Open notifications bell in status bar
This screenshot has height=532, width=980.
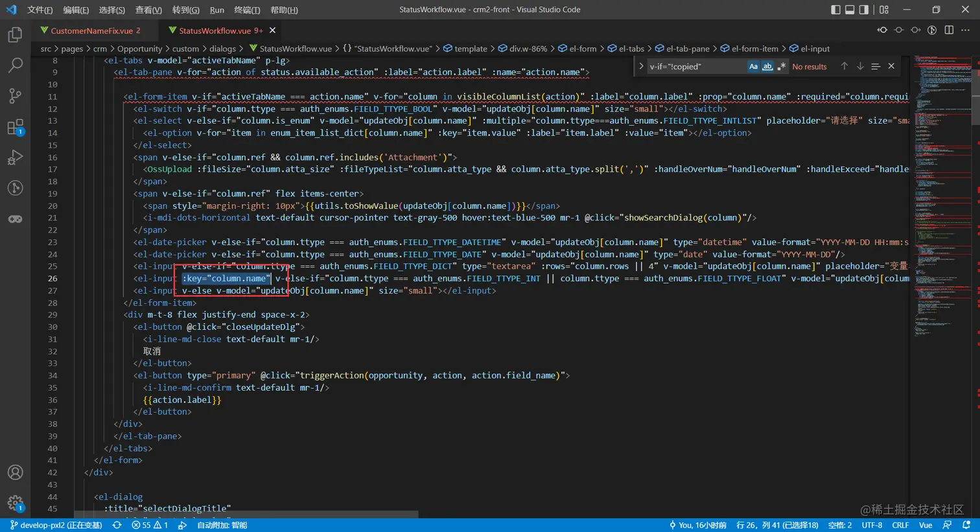966,525
